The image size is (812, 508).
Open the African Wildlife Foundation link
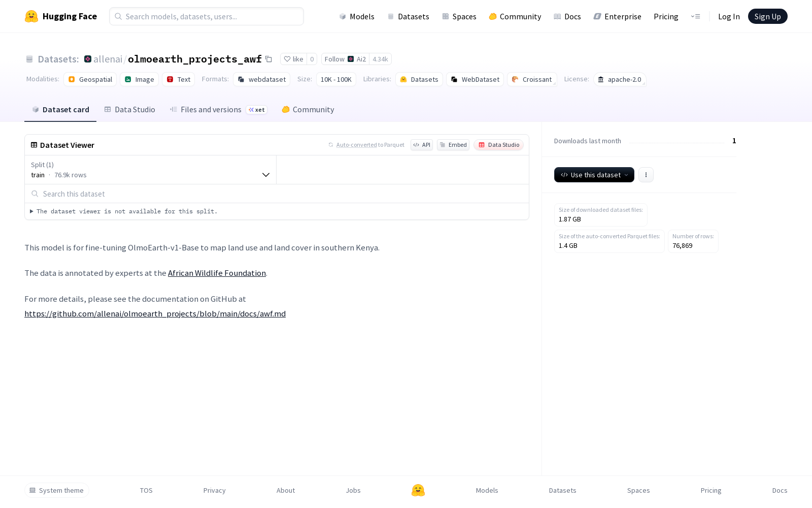[217, 273]
